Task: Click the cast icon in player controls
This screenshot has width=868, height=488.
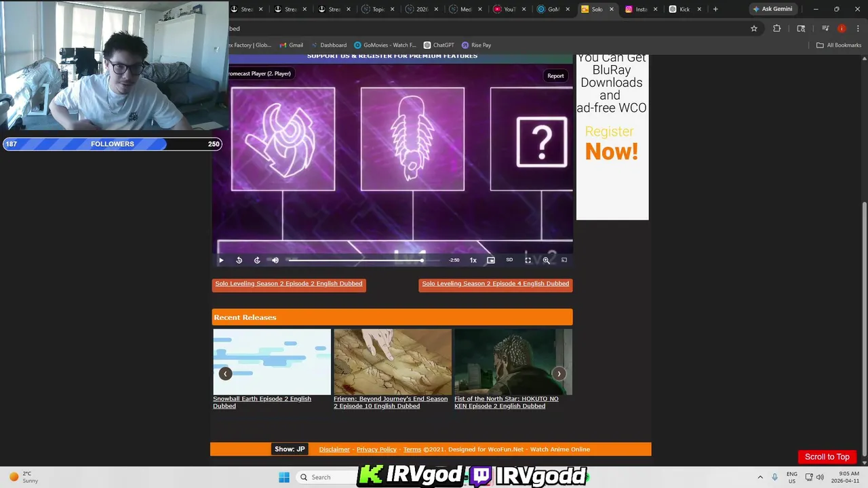Action: (x=564, y=260)
